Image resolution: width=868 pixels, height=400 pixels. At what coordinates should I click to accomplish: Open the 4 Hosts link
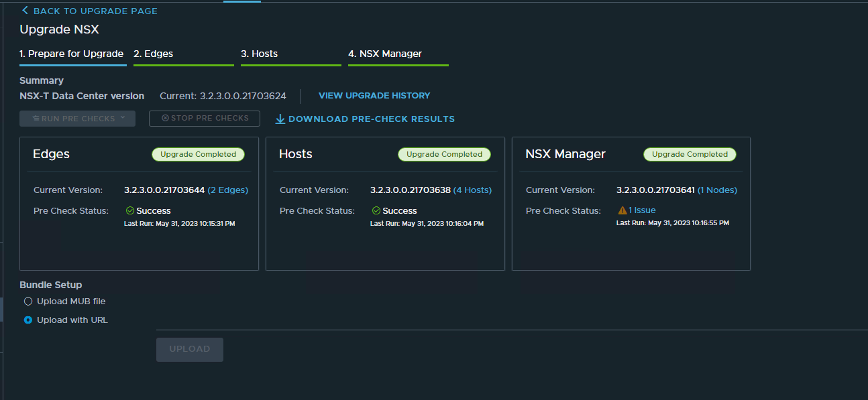click(472, 190)
